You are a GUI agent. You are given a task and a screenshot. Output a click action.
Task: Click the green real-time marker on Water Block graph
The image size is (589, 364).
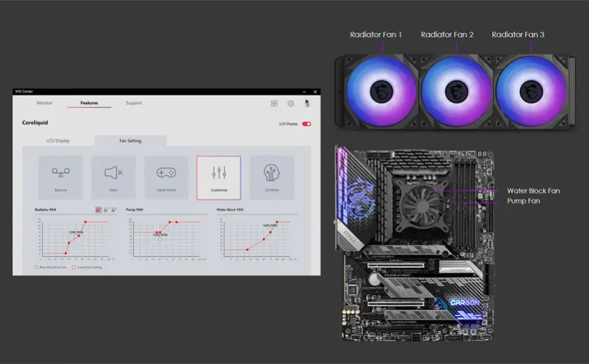[x=269, y=229]
